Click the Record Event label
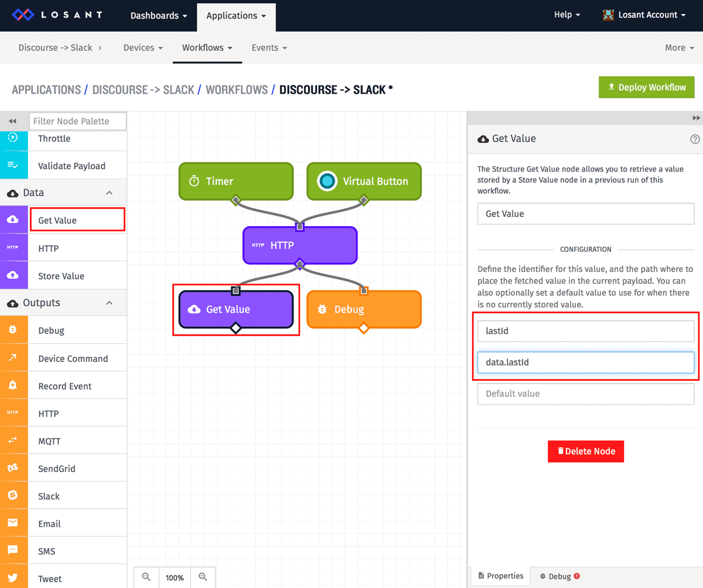703x588 pixels. [x=64, y=386]
